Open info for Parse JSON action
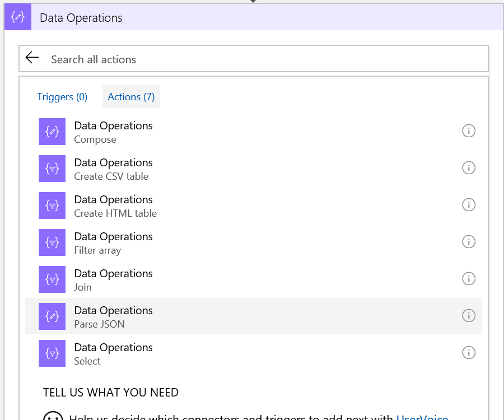 coord(469,316)
